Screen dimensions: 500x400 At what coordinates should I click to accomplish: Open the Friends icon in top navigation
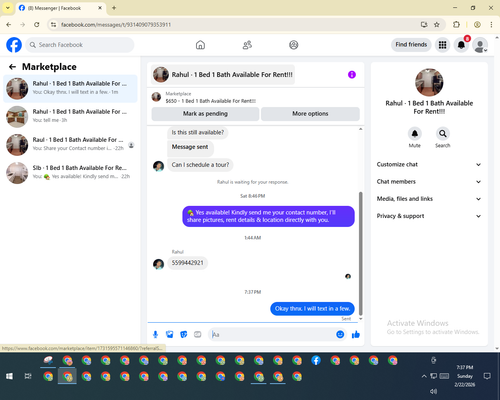[x=247, y=45]
